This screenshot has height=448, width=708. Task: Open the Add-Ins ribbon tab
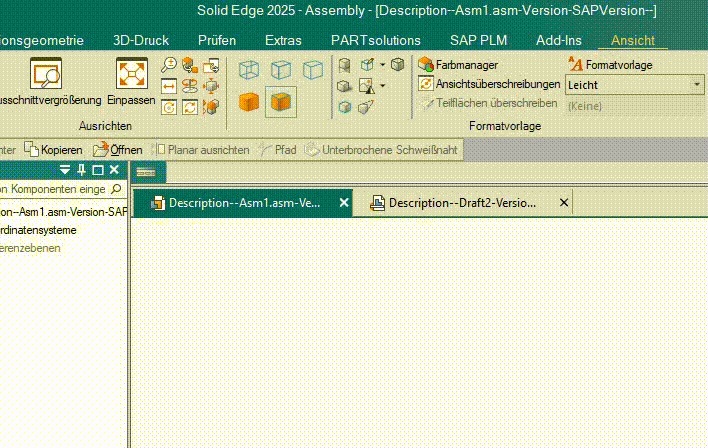(x=559, y=40)
